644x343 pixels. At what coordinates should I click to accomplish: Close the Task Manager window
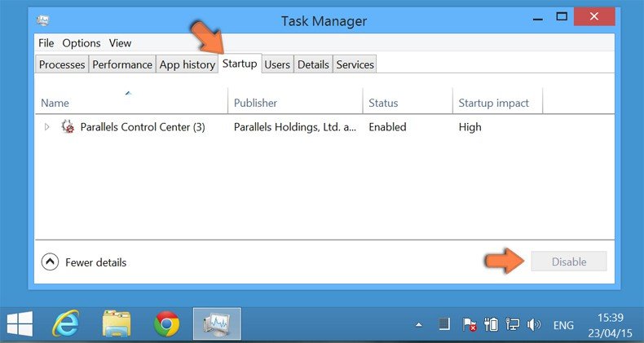(x=594, y=17)
